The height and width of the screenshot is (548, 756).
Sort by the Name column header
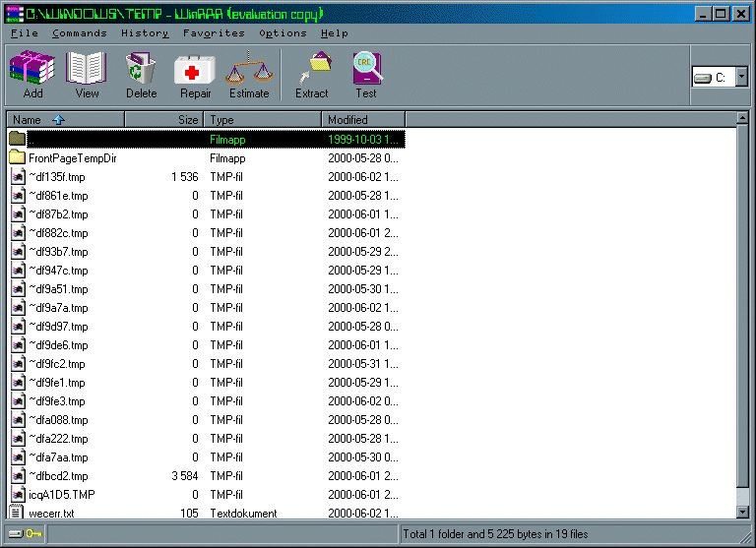point(66,119)
